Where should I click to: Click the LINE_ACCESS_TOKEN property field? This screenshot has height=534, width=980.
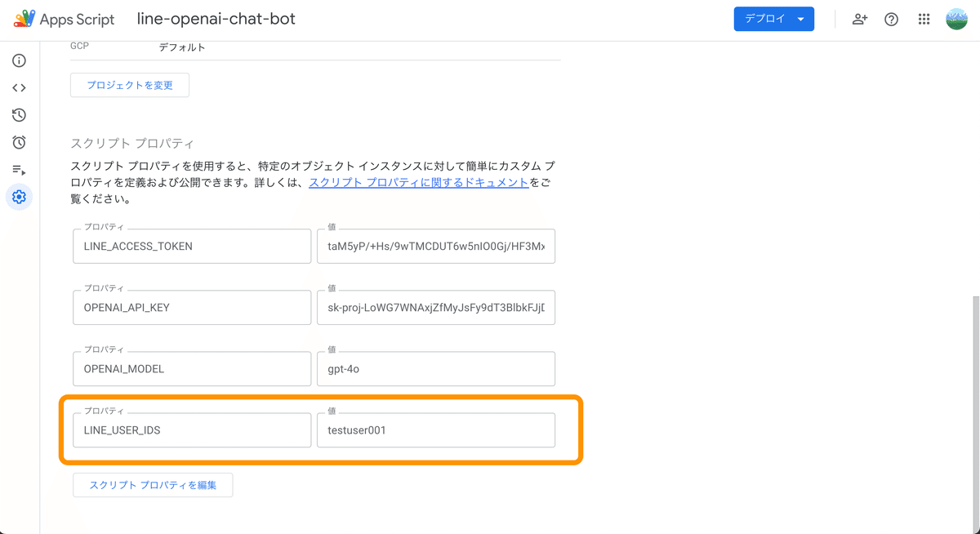pyautogui.click(x=192, y=246)
